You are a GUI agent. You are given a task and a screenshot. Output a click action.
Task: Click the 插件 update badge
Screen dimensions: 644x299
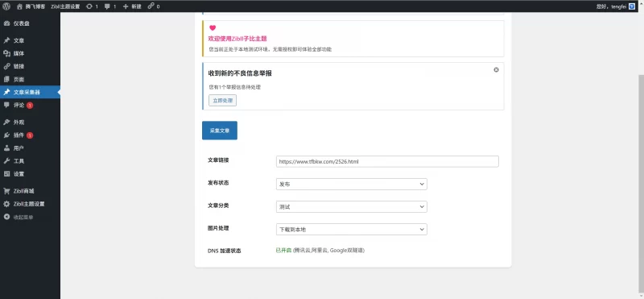click(30, 135)
